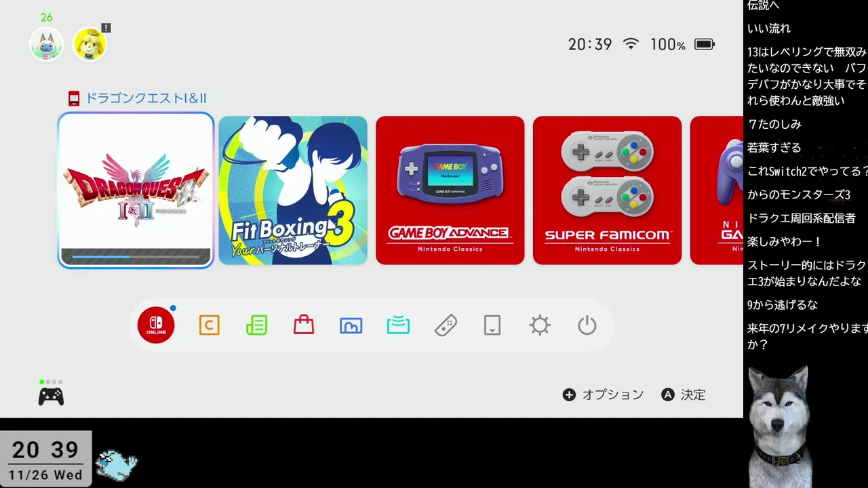
Task: Open the blue Album icon
Action: 351,325
